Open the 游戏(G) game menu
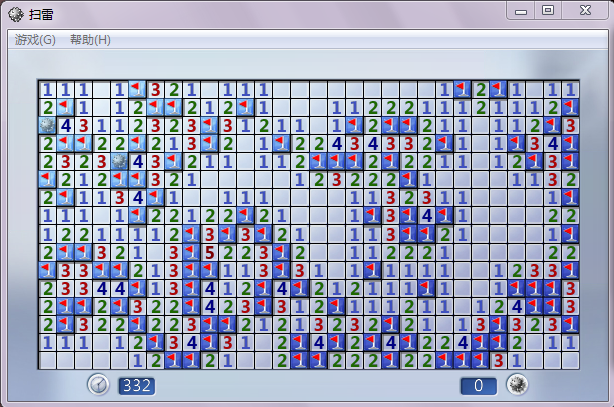This screenshot has width=614, height=407. pos(35,40)
